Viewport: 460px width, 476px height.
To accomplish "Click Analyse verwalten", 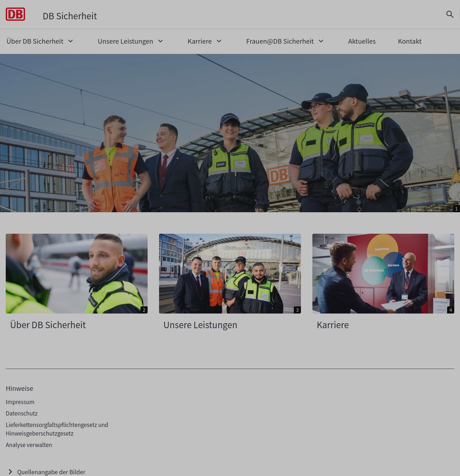I will [x=29, y=445].
